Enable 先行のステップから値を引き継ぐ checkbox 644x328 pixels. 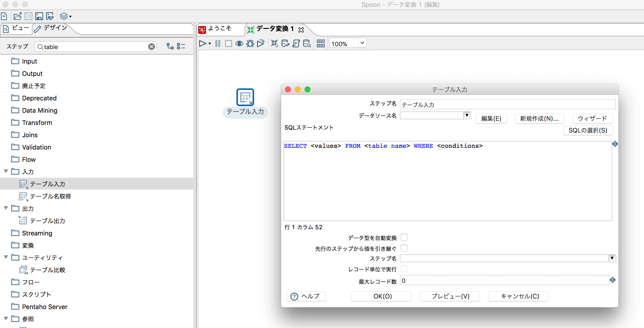(x=404, y=248)
